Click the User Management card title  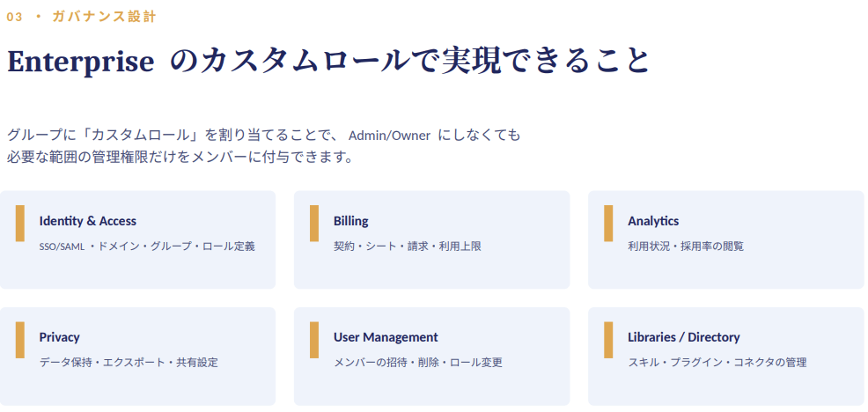coord(386,337)
